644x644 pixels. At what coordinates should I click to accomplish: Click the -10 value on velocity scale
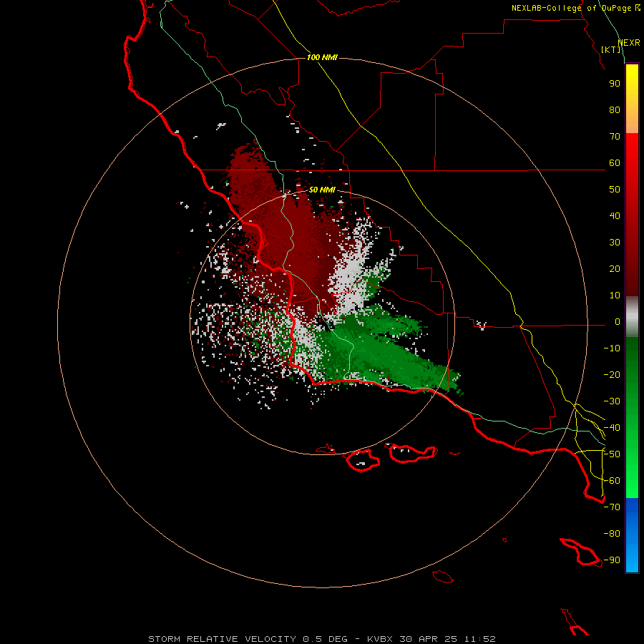(x=612, y=348)
